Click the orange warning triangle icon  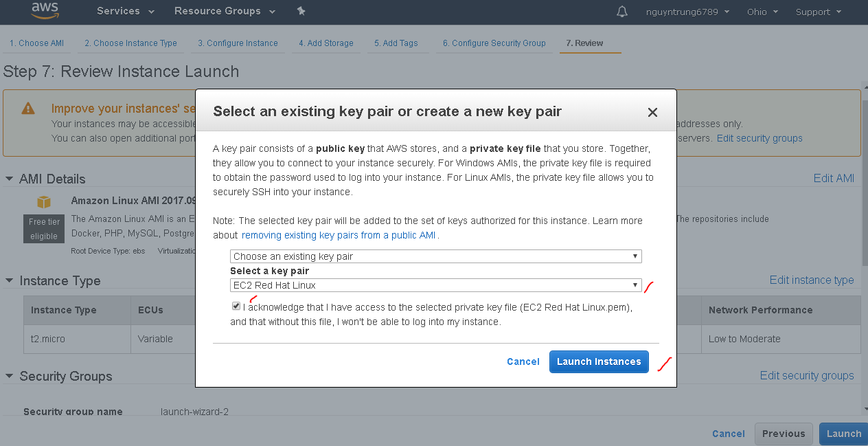[28, 109]
